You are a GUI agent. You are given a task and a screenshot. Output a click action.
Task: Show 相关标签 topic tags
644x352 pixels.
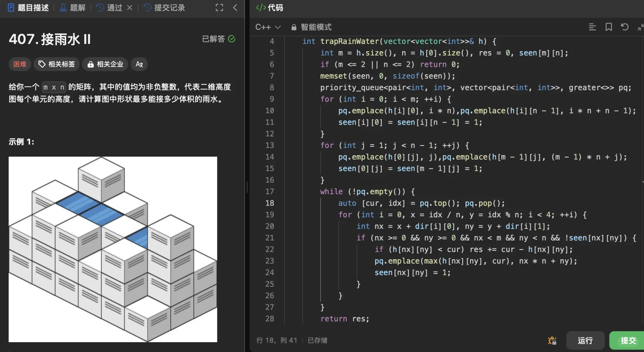tap(57, 64)
